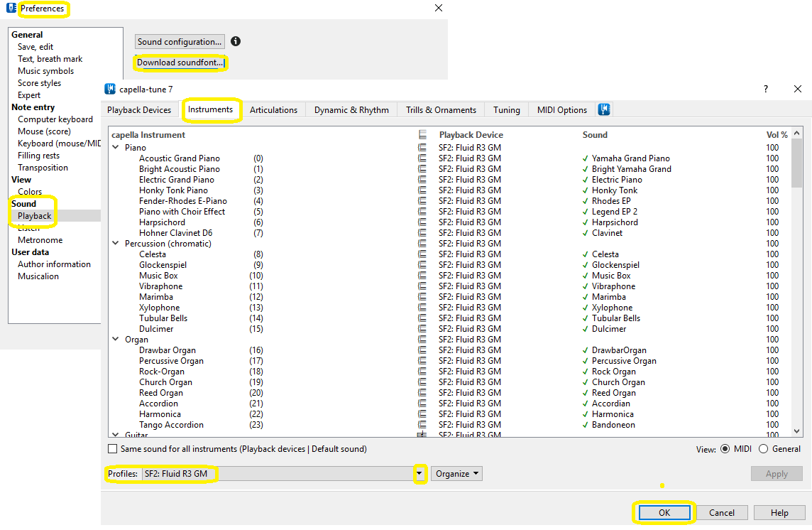Screen dimensions: 812x530
Task: Collapse the Percussion (chromatic) group
Action: point(116,243)
